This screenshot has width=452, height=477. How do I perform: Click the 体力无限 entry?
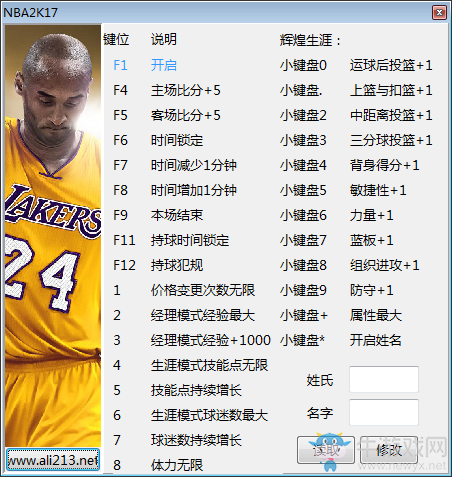tap(177, 465)
